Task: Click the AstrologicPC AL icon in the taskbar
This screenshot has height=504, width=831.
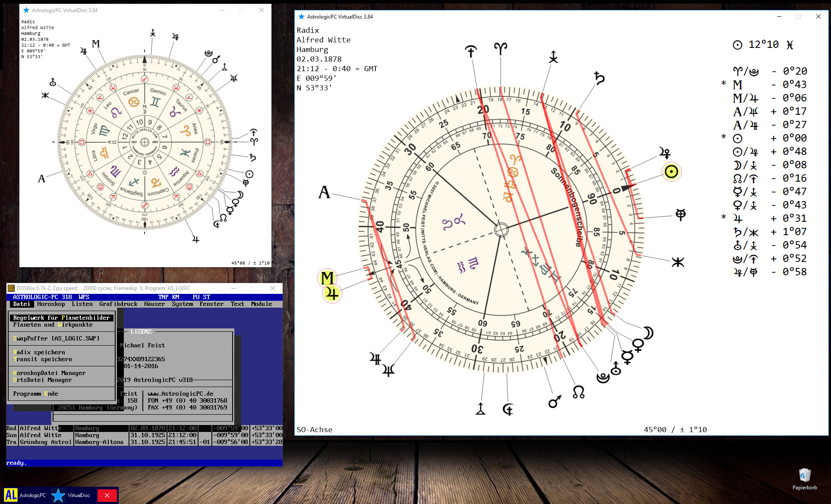Action: point(11,495)
